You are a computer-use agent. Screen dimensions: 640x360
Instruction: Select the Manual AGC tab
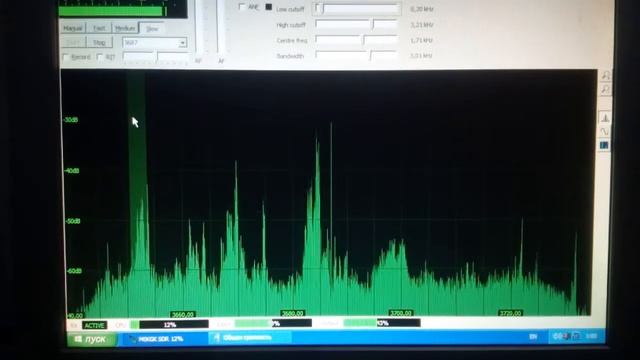tap(73, 28)
